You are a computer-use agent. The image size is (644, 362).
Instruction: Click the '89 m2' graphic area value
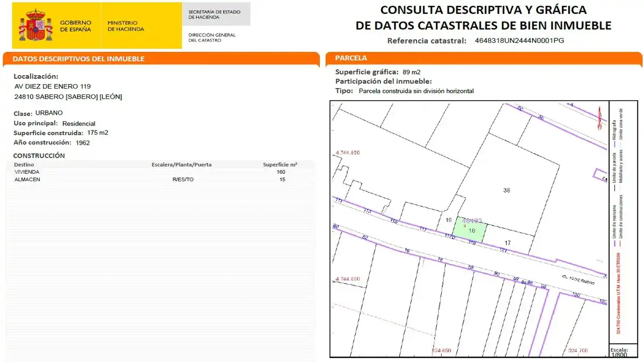point(412,72)
